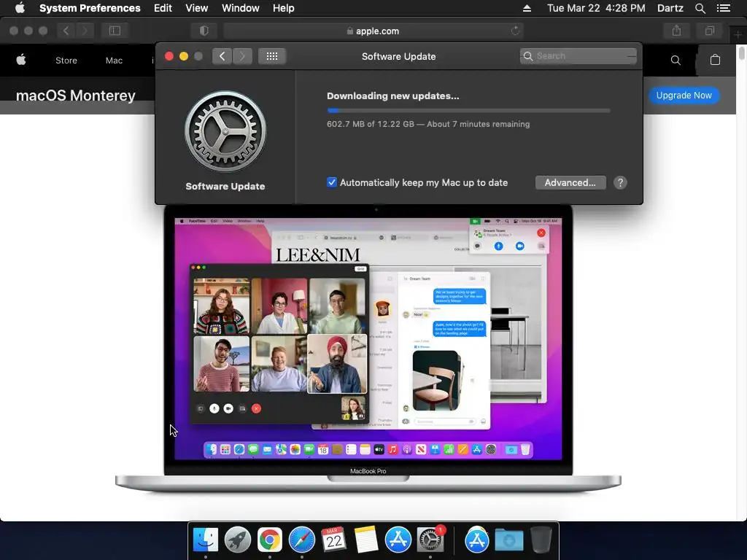Viewport: 747px width, 560px height.
Task: Click the Search field in Software Update
Action: tap(578, 56)
